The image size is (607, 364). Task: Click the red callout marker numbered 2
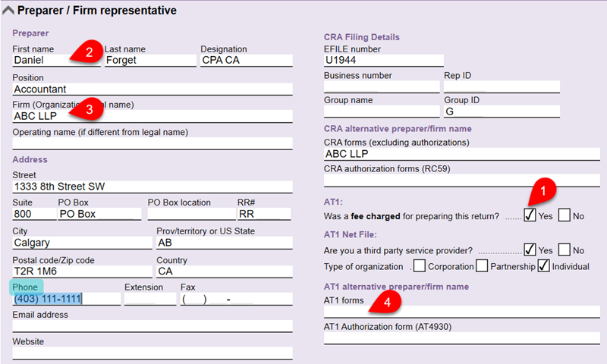(88, 53)
